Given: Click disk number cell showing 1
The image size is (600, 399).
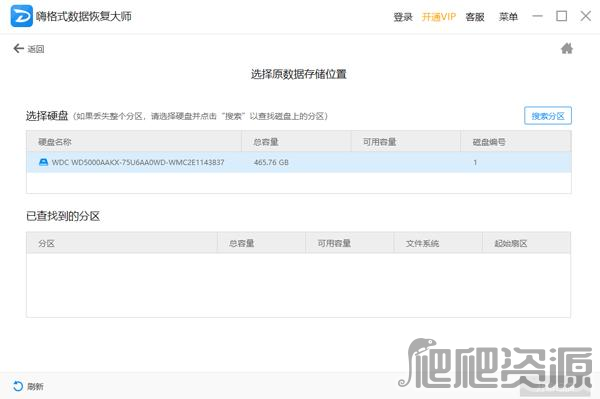Looking at the screenshot, I should [x=475, y=163].
